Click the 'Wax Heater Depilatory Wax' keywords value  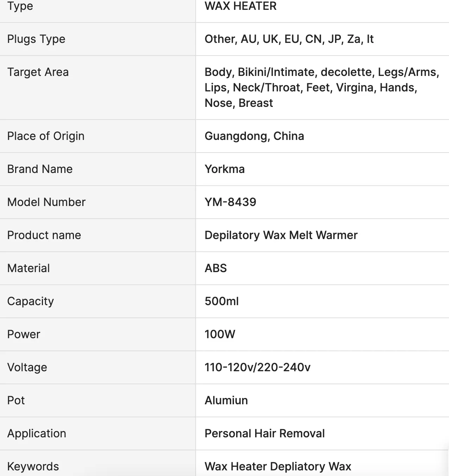[278, 467]
